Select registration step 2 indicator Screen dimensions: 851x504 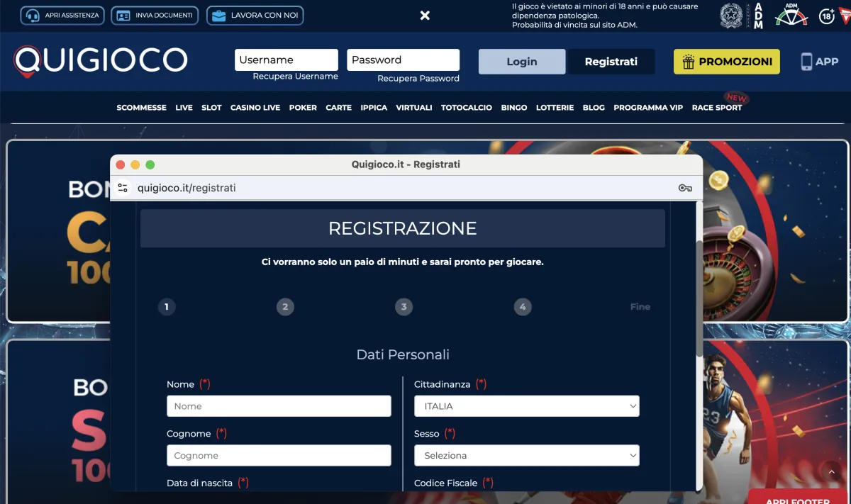point(285,307)
